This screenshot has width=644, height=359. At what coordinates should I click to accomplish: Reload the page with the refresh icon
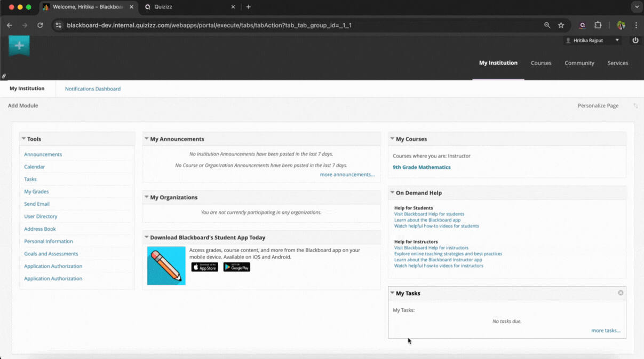click(x=40, y=25)
